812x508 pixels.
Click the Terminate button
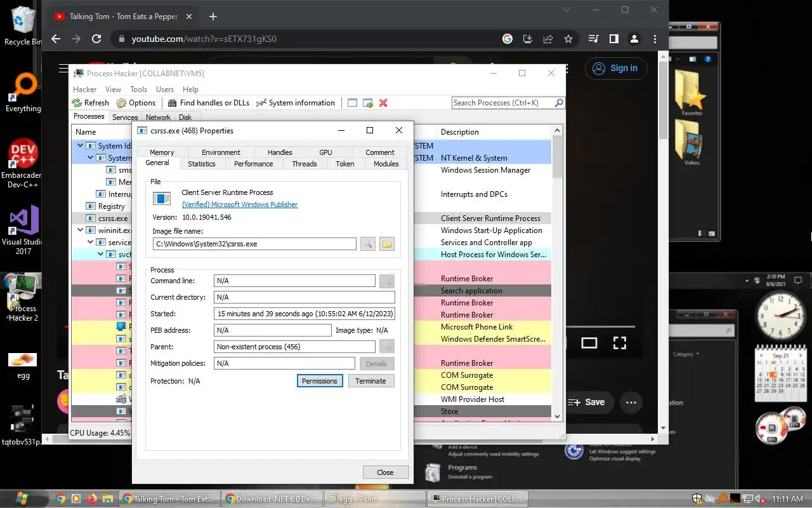(370, 381)
